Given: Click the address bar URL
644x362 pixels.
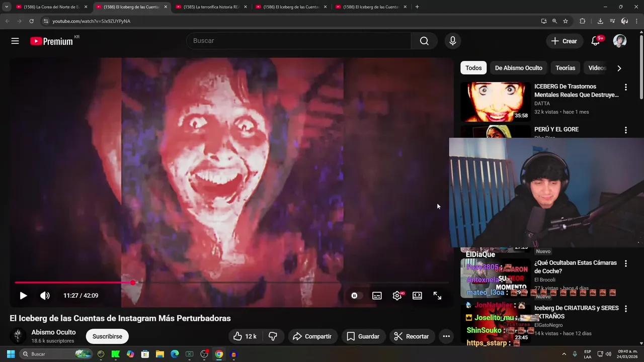Looking at the screenshot, I should (91, 21).
